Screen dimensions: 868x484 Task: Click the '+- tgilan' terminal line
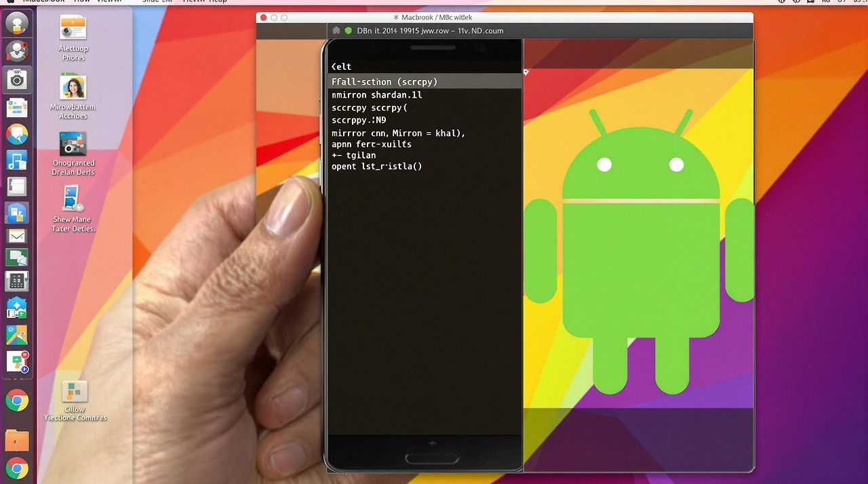pos(353,155)
